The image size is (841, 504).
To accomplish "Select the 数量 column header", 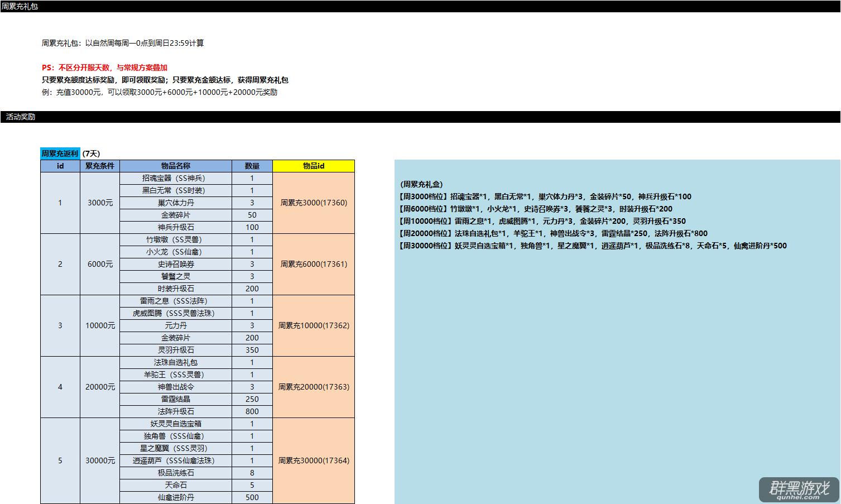I will tap(252, 166).
